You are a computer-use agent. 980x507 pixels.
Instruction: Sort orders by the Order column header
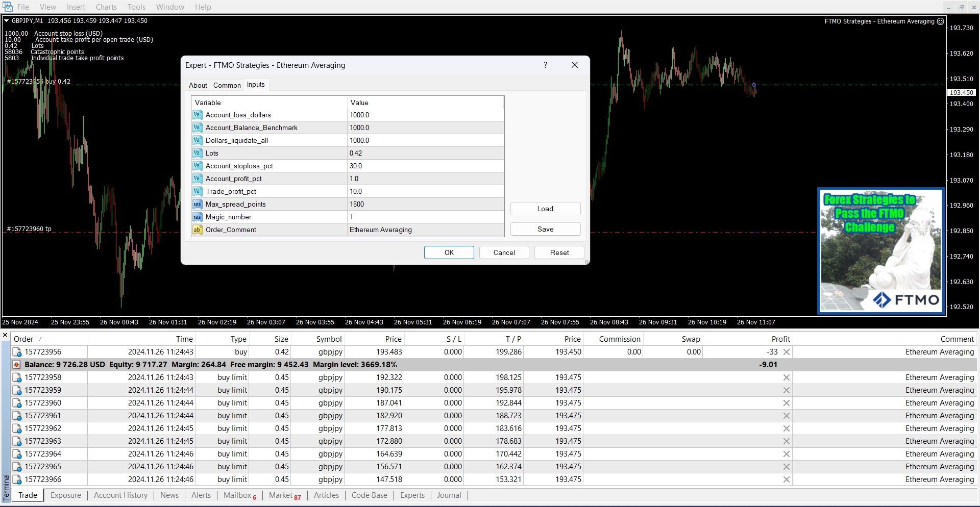click(x=23, y=339)
